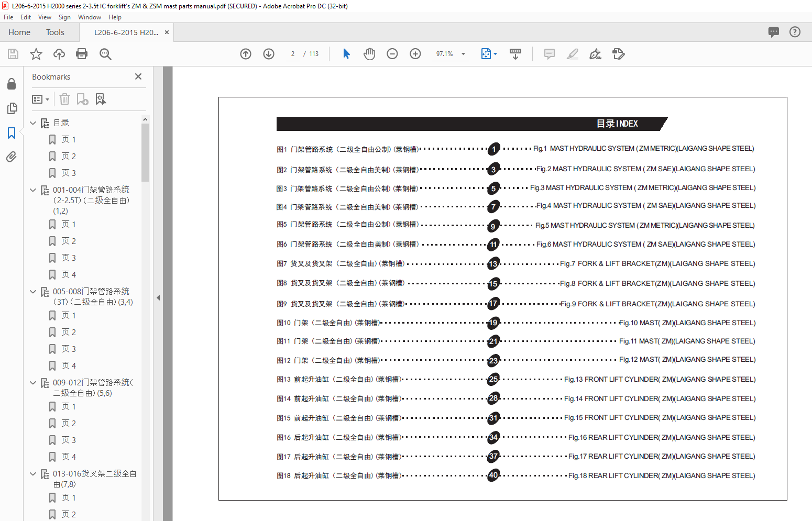Toggle the Bookmarks panel icon

[x=12, y=133]
